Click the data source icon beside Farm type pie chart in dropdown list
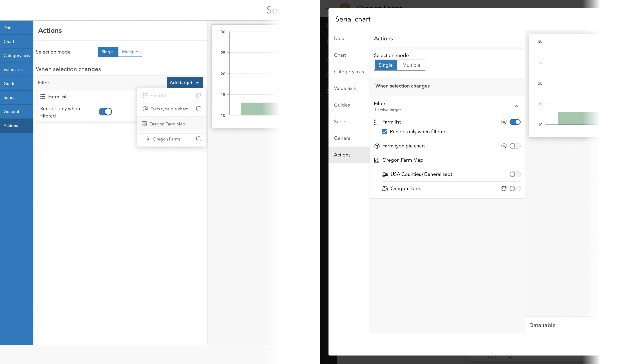Image resolution: width=639 pixels, height=364 pixels. tap(199, 109)
